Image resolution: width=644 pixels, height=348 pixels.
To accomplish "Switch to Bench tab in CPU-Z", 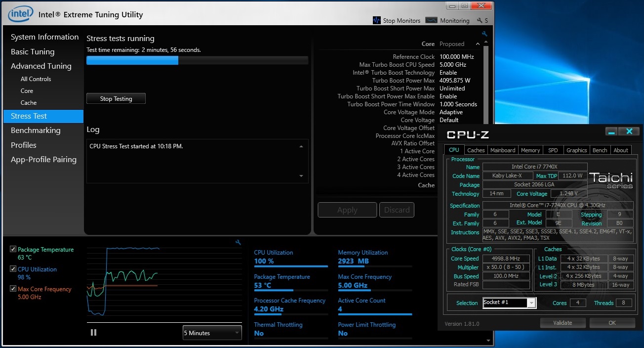I will point(600,150).
